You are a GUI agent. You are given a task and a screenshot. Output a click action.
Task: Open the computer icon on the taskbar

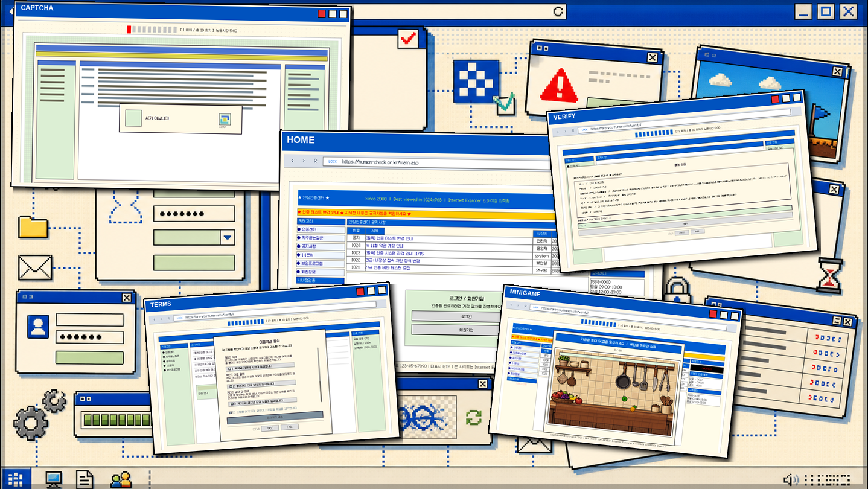click(x=54, y=479)
